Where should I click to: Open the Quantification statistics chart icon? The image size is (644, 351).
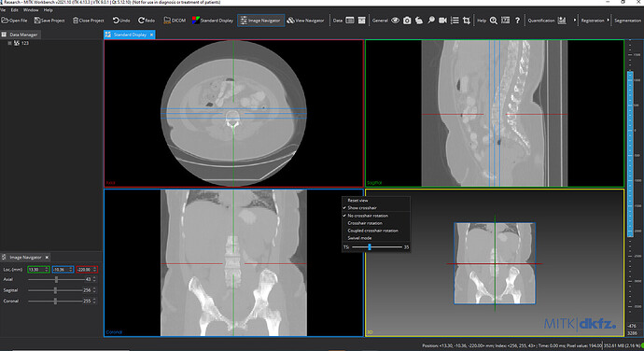[x=562, y=21]
